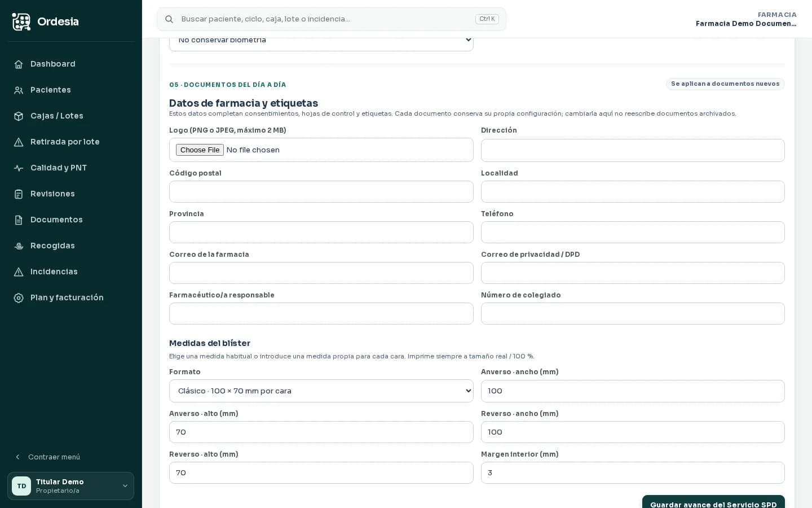Viewport: 812px width, 508px height.
Task: Focus the Farmacéutico/a responsable field
Action: (x=321, y=314)
